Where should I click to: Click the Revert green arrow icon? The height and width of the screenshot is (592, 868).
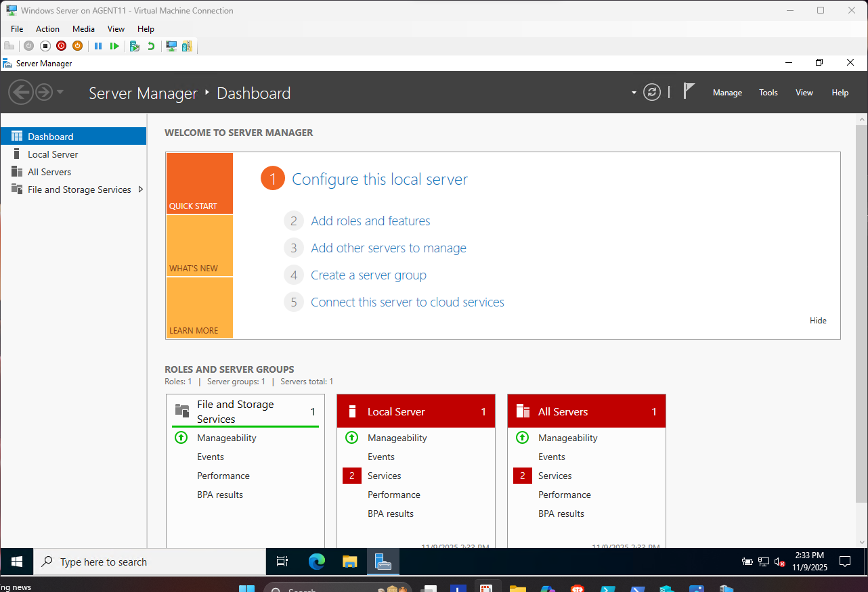151,46
